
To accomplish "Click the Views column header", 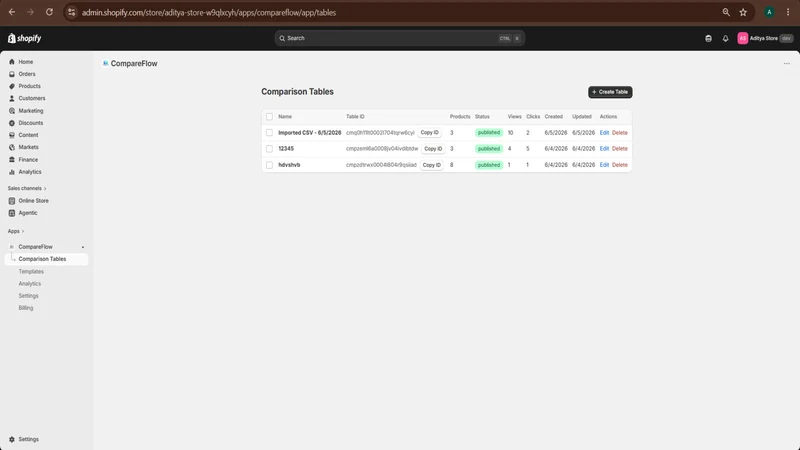I will pyautogui.click(x=514, y=117).
